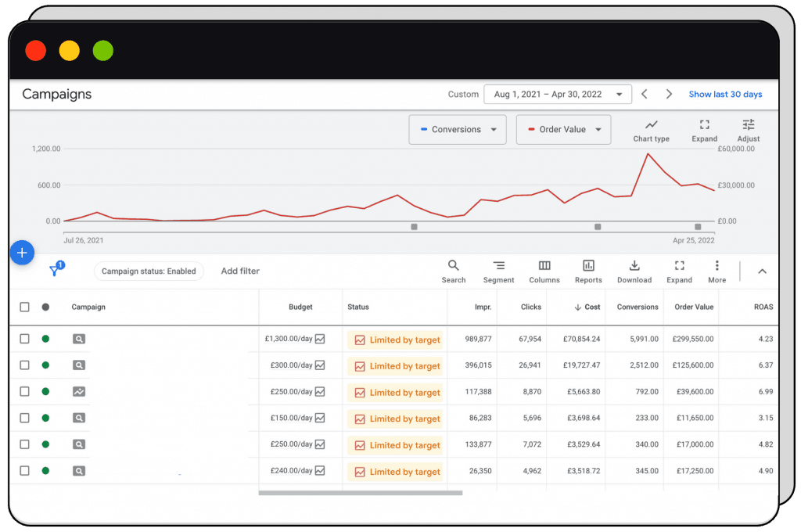Click display campaign icon in £250.00/day 117,388 row
Viewport: 801px width, 532px height.
pyautogui.click(x=79, y=391)
